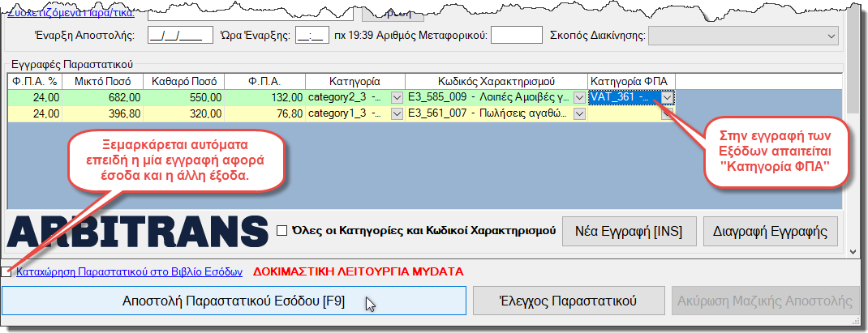Run Έλεγχος Παραστατικού check
Image resolution: width=868 pixels, height=333 pixels.
click(566, 301)
